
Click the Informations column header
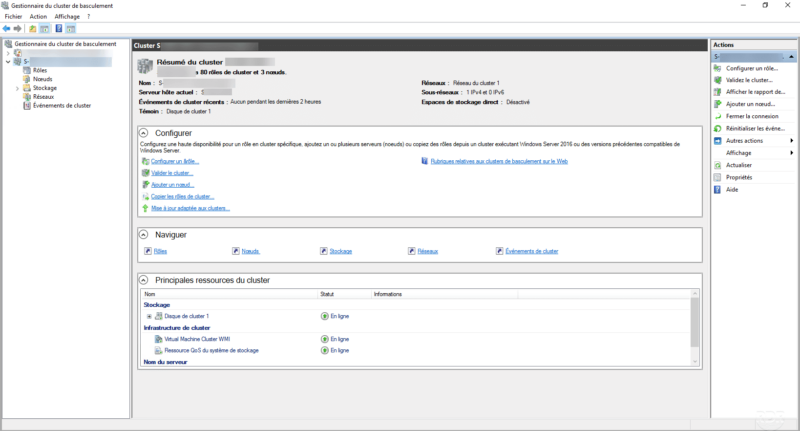click(x=444, y=294)
